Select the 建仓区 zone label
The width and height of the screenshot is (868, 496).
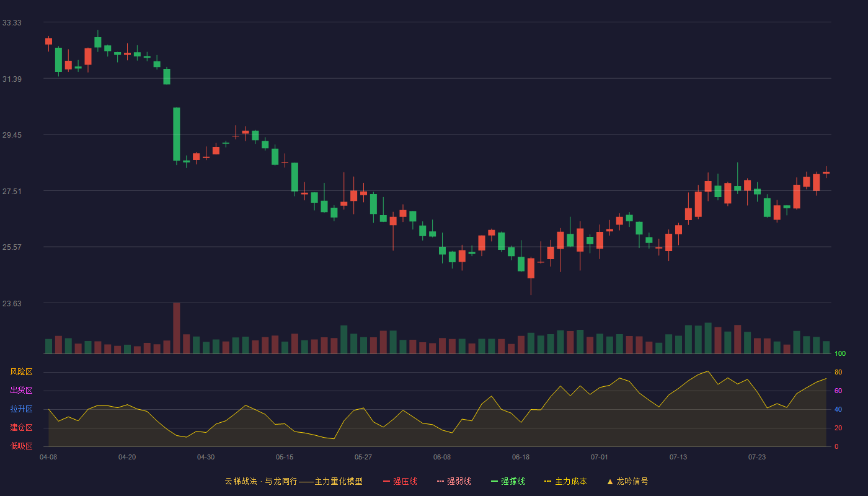click(x=21, y=428)
